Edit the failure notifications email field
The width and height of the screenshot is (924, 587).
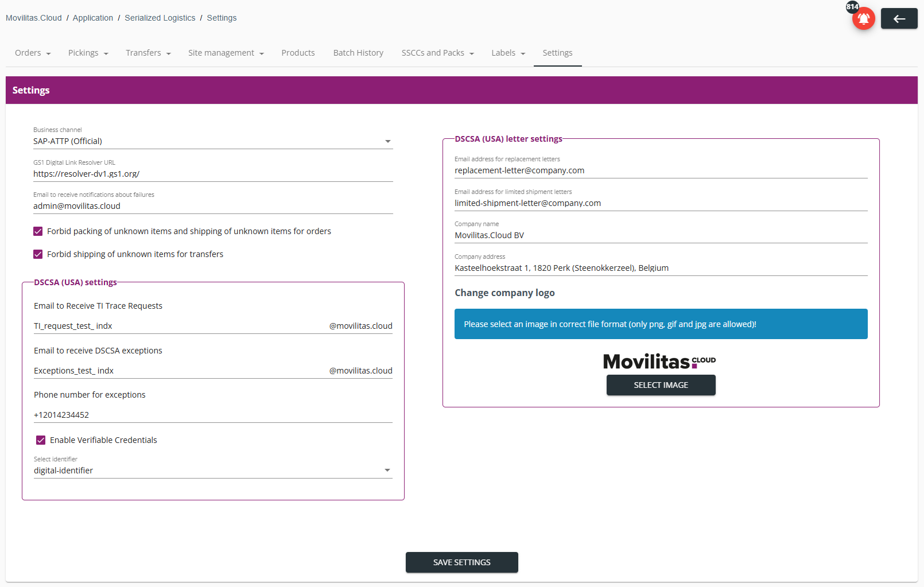213,206
